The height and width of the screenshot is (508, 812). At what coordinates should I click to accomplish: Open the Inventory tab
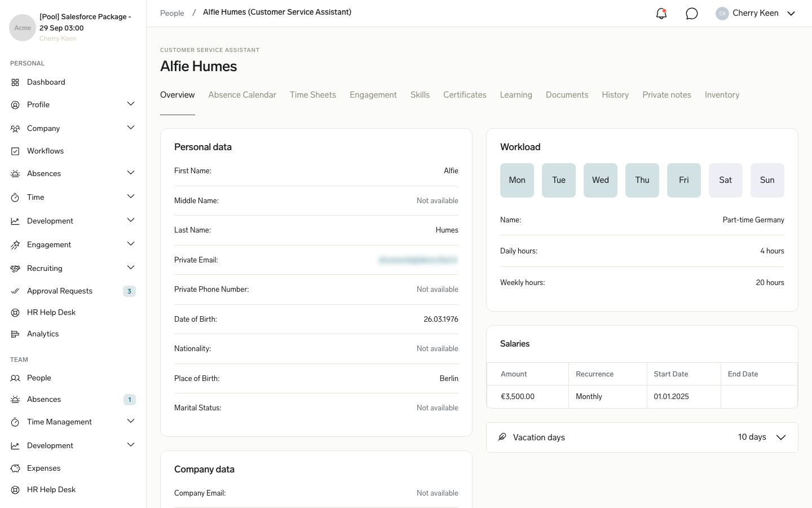722,95
